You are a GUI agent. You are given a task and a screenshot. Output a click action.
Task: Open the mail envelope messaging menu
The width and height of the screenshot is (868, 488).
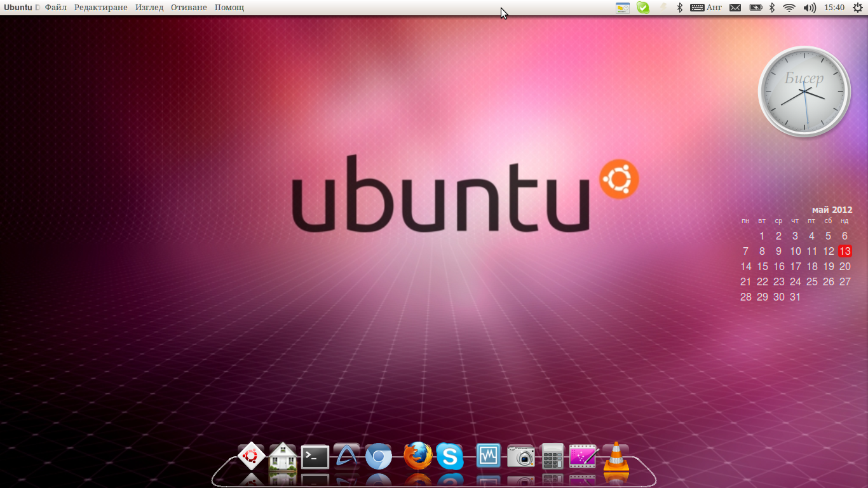tap(735, 8)
